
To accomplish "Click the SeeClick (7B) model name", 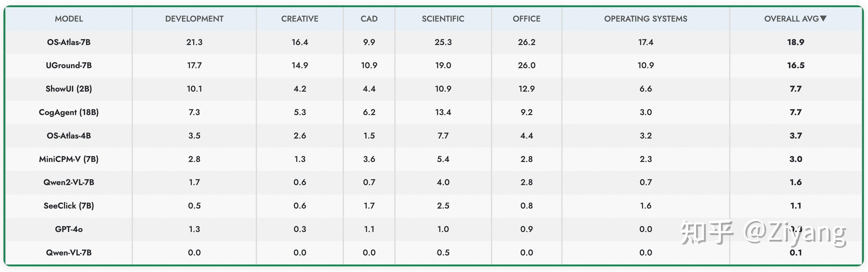I will point(69,206).
